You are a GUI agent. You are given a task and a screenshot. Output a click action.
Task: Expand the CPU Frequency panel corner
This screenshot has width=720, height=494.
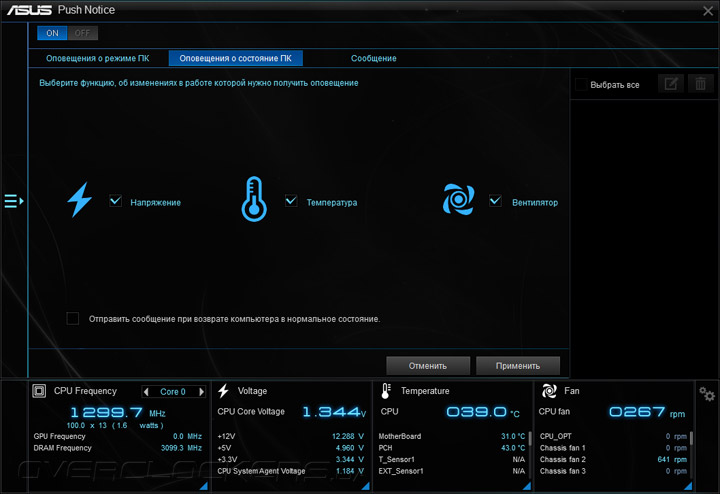click(204, 486)
